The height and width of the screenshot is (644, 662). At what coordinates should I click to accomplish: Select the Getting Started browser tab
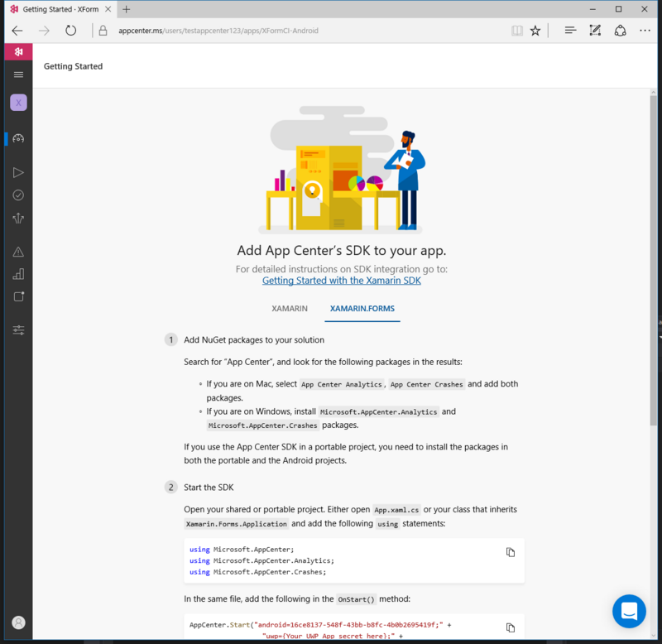[60, 9]
